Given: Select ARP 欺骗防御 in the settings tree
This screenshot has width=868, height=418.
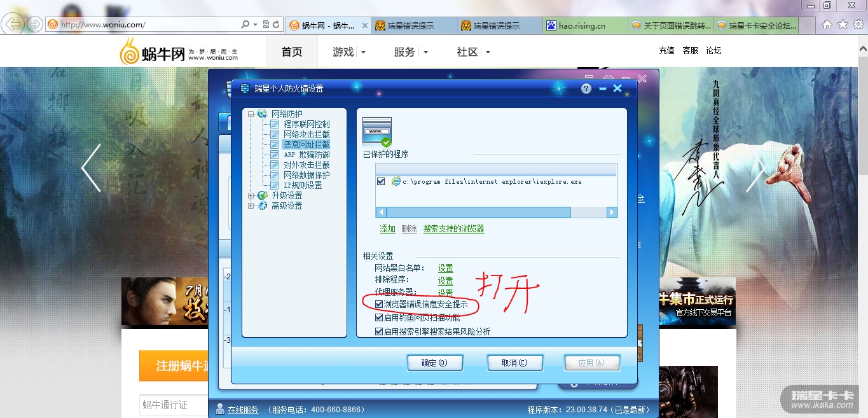Looking at the screenshot, I should pyautogui.click(x=307, y=155).
